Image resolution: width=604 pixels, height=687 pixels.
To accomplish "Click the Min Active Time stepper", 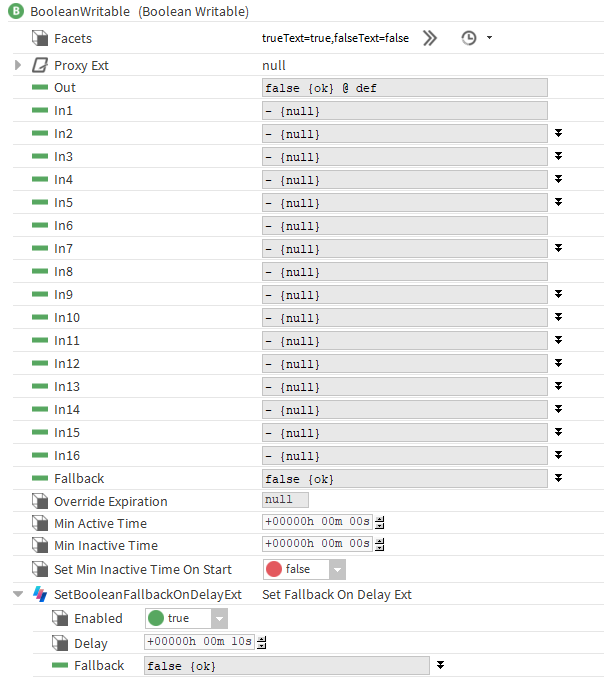I will [x=380, y=522].
